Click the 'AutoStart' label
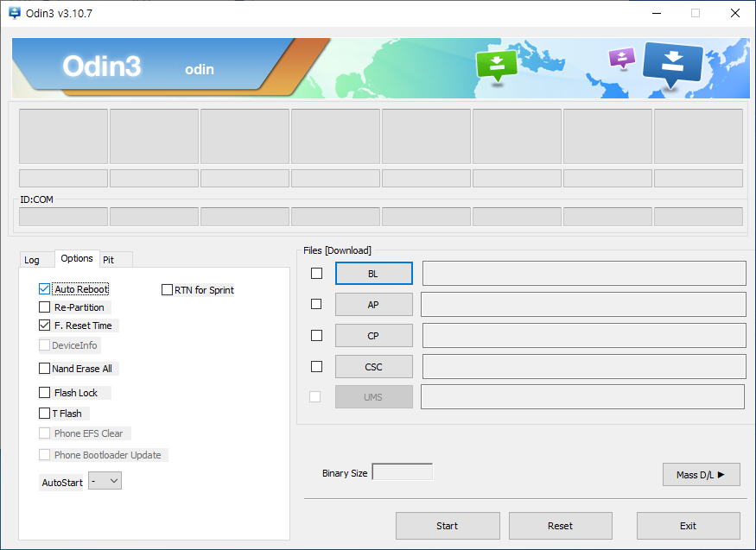This screenshot has width=756, height=550. [x=62, y=483]
